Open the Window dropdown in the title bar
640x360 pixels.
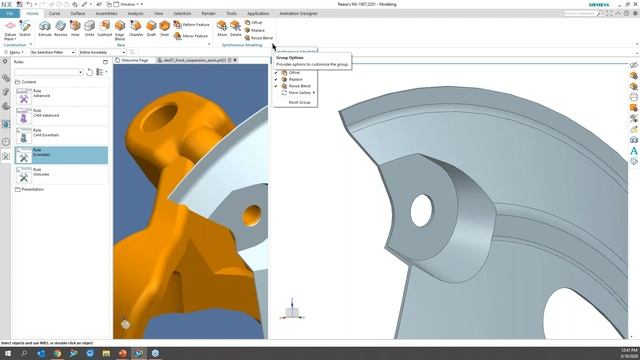[x=128, y=4]
